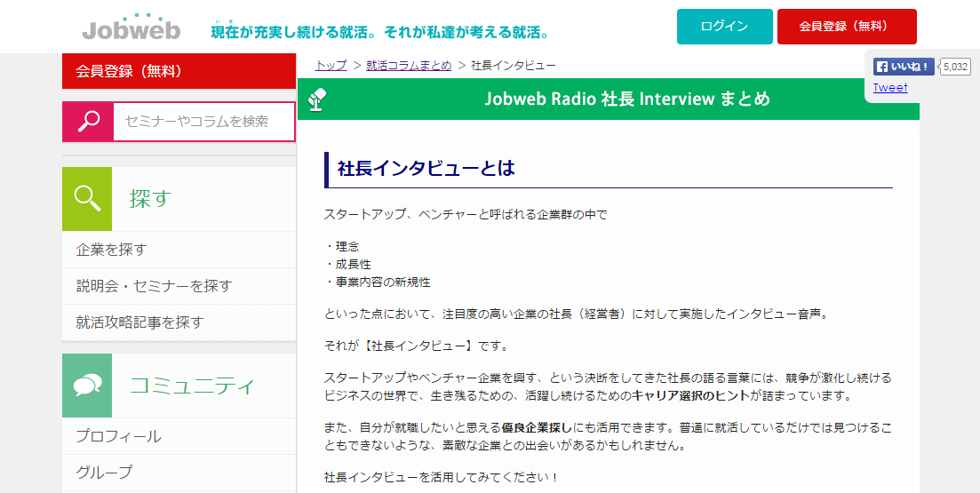The width and height of the screenshot is (980, 493).
Task: Click the ・事業内容の新規性 bullet text
Action: click(x=378, y=282)
